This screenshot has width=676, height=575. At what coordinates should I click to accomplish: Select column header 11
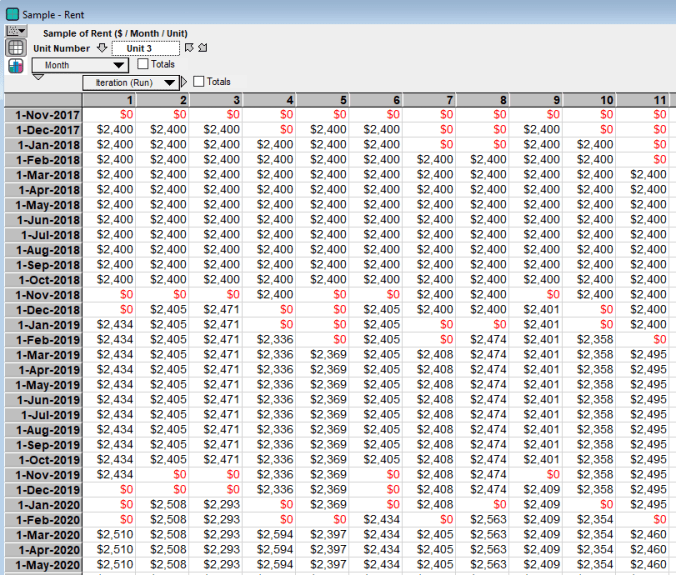click(643, 100)
